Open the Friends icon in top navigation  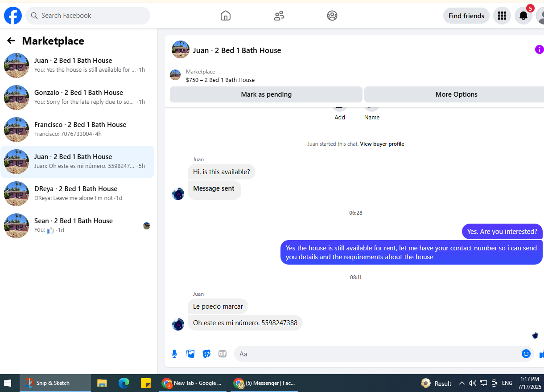(279, 16)
